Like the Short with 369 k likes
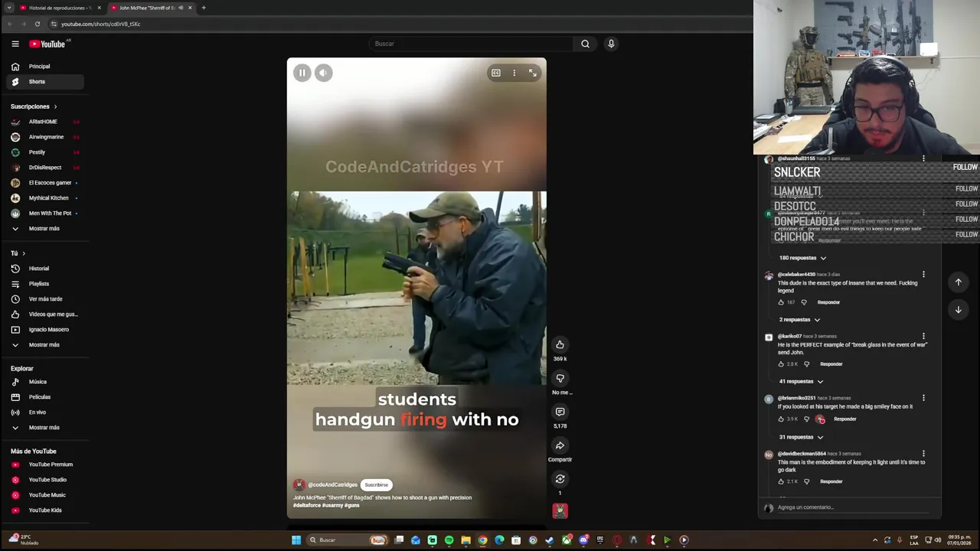Image resolution: width=980 pixels, height=551 pixels. (x=560, y=344)
